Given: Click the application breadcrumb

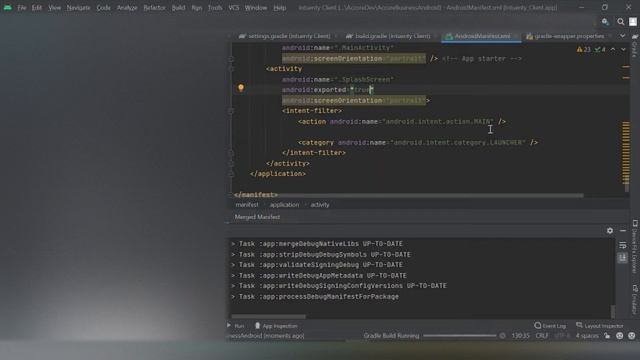Looking at the screenshot, I should tap(284, 205).
